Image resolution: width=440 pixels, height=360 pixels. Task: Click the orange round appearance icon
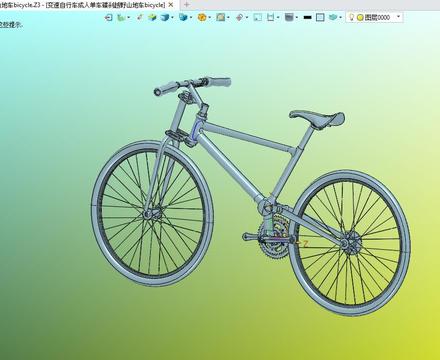202,17
